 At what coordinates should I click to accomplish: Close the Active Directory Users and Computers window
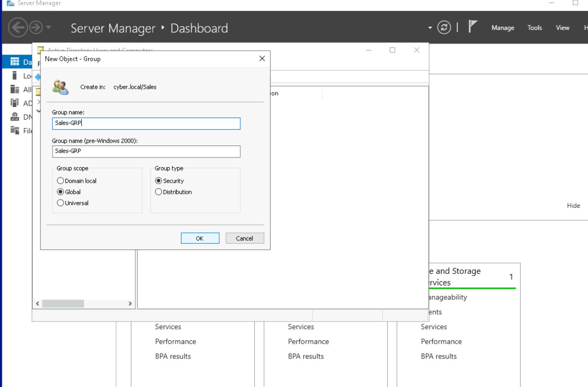coord(417,50)
